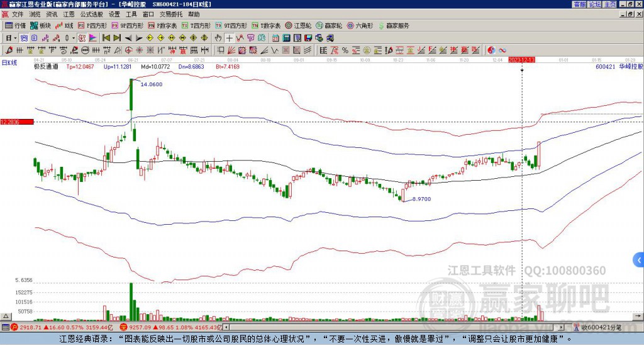This screenshot has width=644, height=345.
Task: Open the T数字表 tool
Action: 266,25
